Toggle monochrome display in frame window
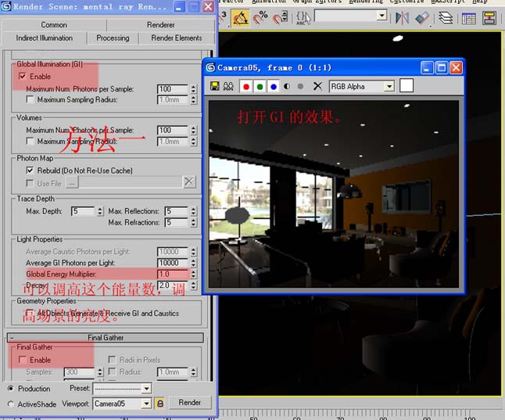The height and width of the screenshot is (420, 505). (x=300, y=86)
